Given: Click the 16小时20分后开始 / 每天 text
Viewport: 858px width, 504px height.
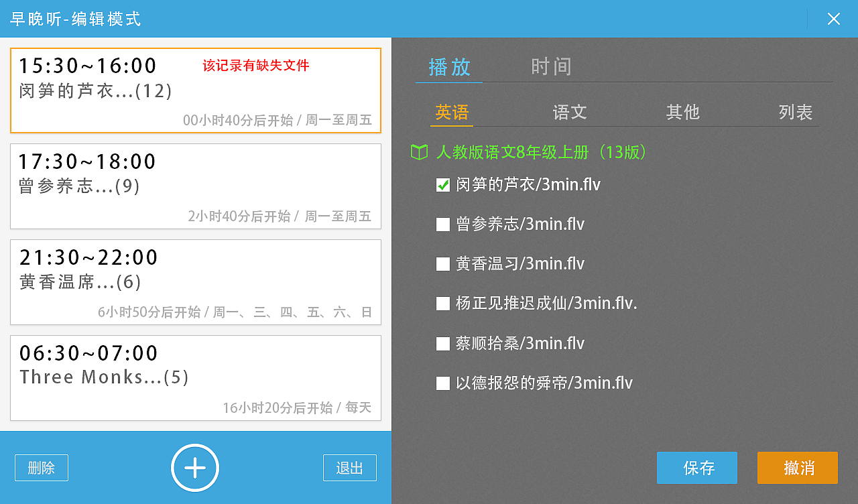Looking at the screenshot, I should tap(297, 408).
